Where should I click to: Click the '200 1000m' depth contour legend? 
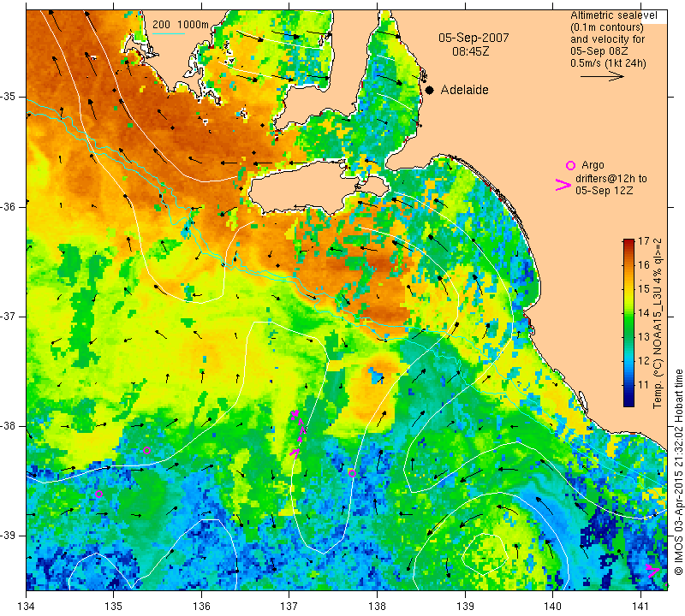click(x=181, y=25)
